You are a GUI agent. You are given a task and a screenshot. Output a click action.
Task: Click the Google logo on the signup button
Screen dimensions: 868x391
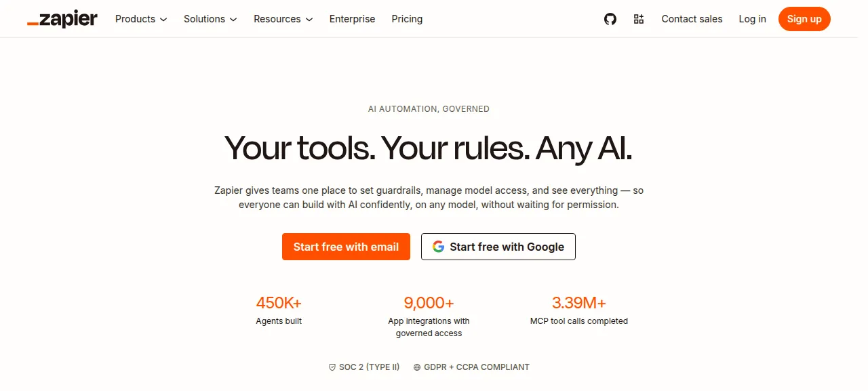439,247
